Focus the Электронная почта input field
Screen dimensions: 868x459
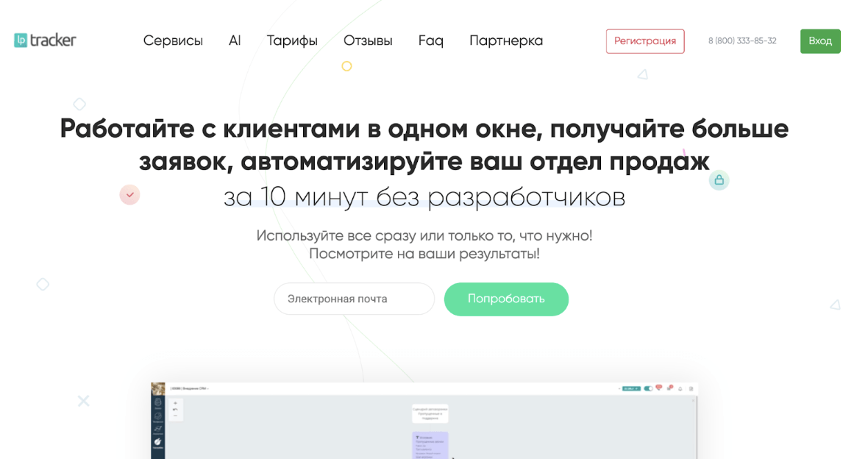tap(355, 299)
